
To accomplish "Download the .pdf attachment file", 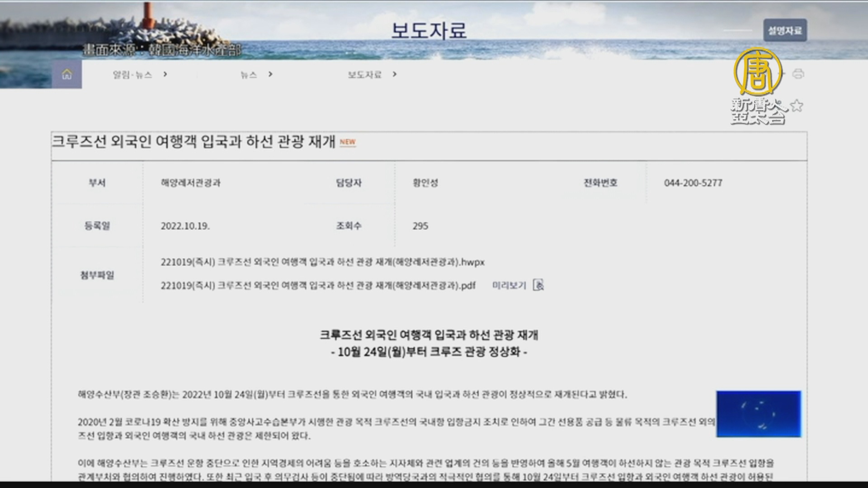I will click(x=318, y=286).
